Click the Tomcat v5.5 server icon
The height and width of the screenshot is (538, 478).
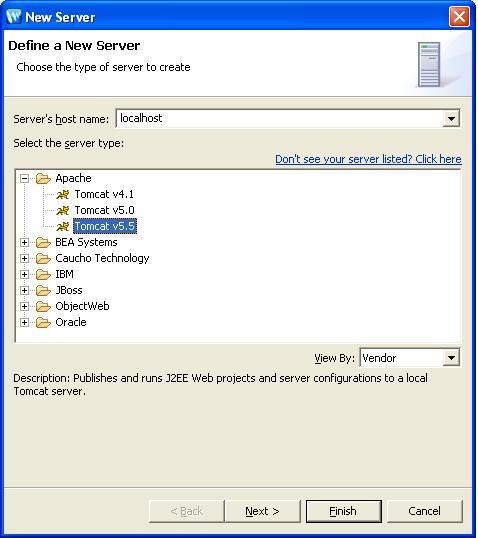coord(63,226)
